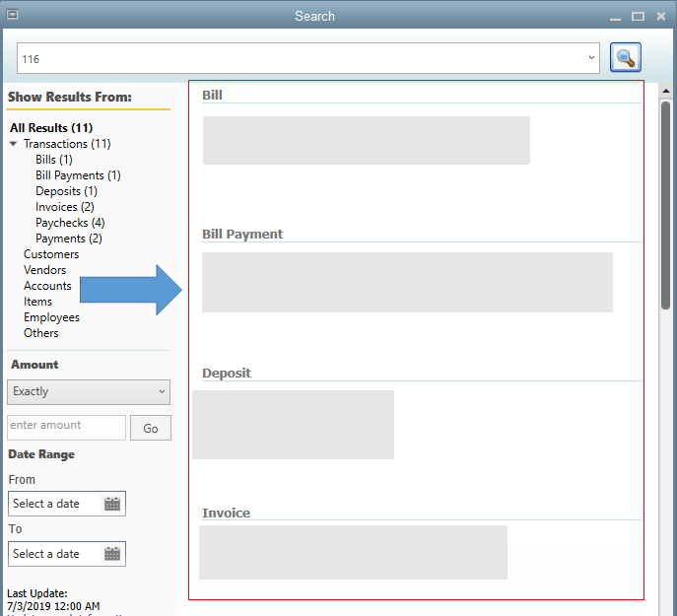
Task: Maximize the Search window
Action: point(638,17)
